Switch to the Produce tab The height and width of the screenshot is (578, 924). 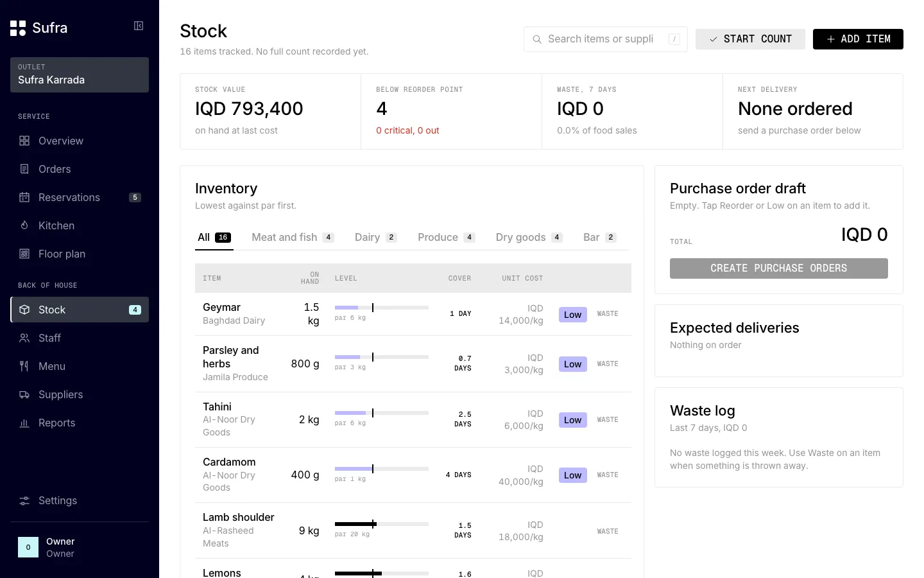pos(447,237)
